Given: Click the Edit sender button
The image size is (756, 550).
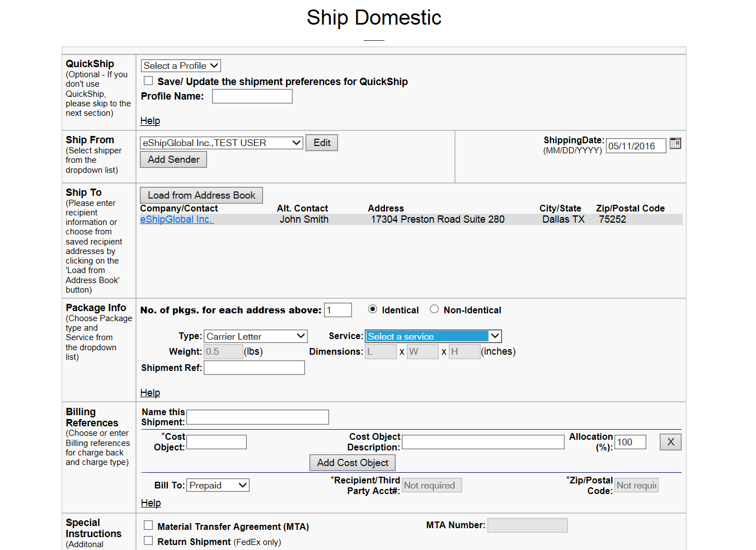Looking at the screenshot, I should coord(322,143).
